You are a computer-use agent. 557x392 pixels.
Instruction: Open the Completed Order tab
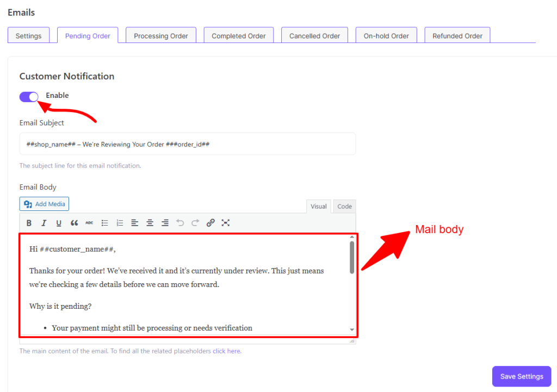click(x=238, y=35)
